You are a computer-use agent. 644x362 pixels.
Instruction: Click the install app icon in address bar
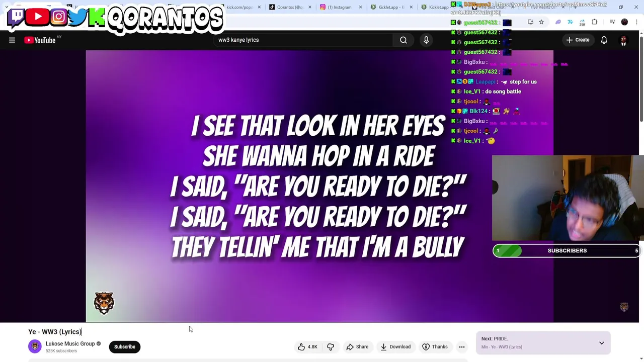tap(530, 22)
